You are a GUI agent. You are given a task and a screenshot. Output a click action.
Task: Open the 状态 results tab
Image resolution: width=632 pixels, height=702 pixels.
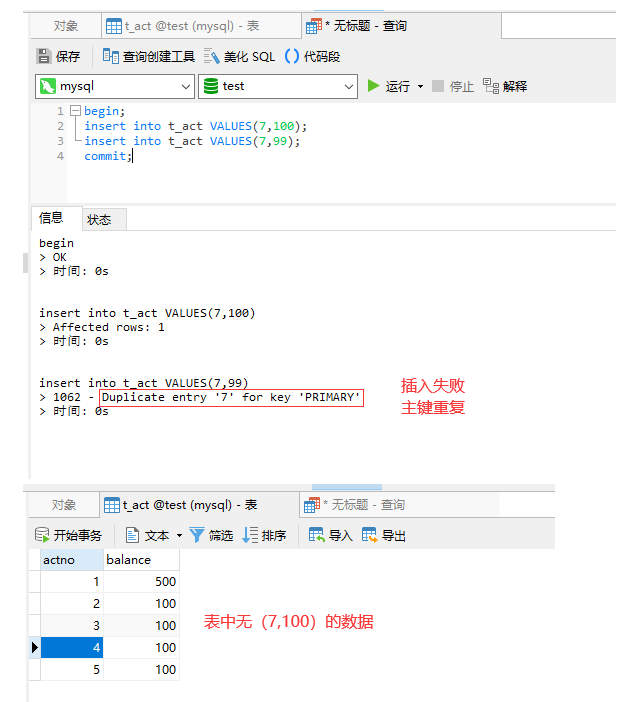pyautogui.click(x=104, y=219)
